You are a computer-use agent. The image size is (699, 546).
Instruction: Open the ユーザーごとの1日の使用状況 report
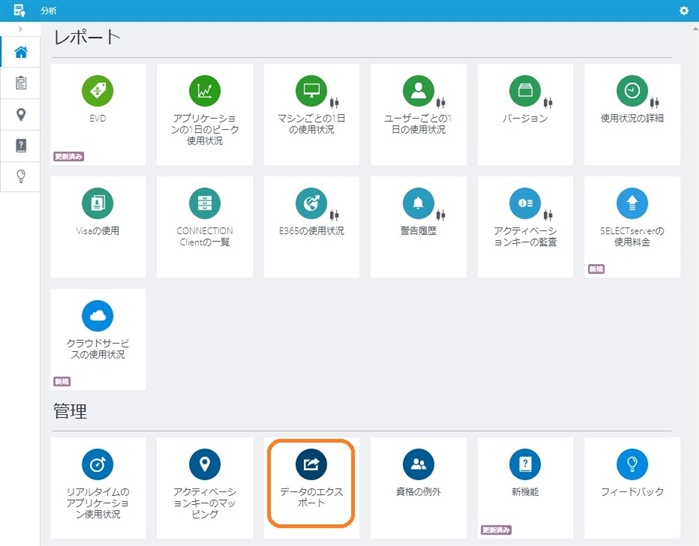[418, 114]
